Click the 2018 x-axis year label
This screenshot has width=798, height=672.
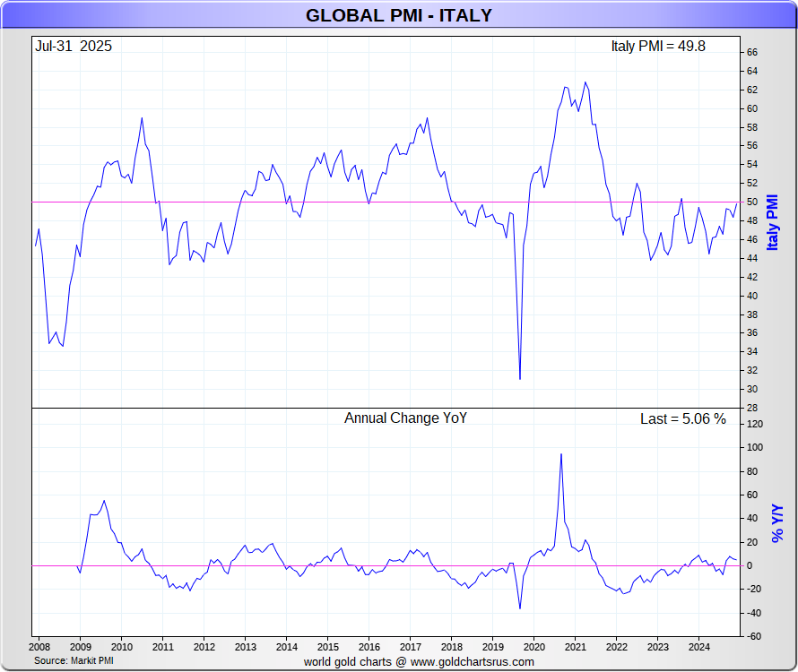coord(451,647)
